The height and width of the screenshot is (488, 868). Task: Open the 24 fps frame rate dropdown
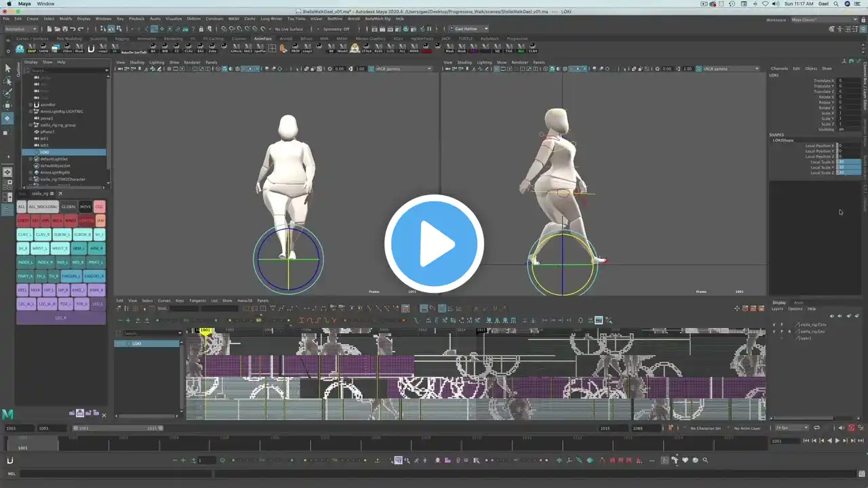tap(792, 428)
